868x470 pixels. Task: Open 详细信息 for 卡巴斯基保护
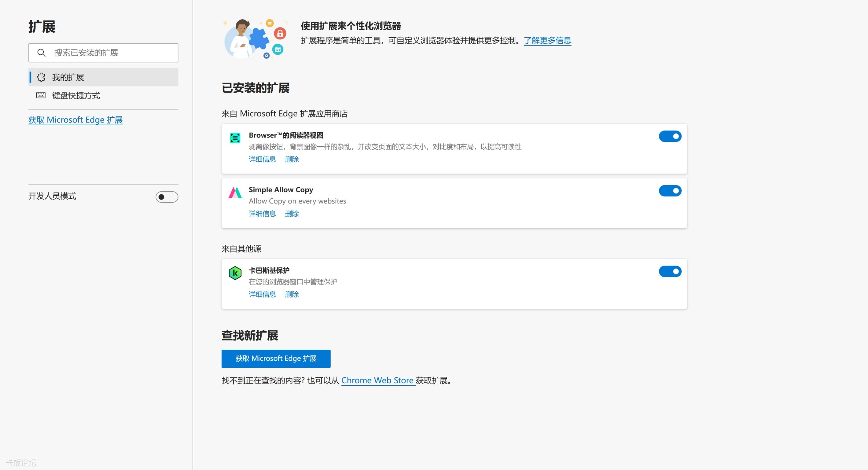pos(262,294)
